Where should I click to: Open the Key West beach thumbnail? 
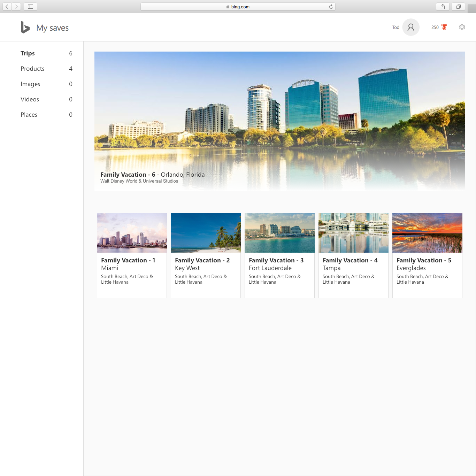(206, 233)
